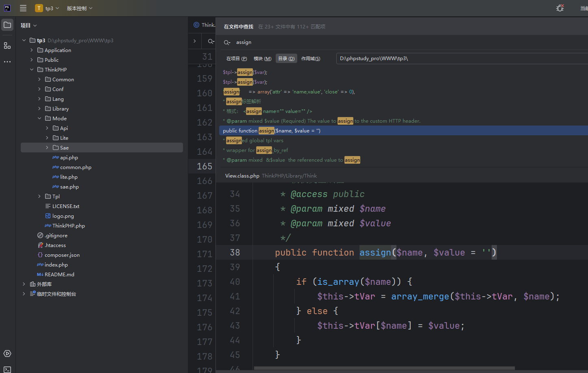Open common.php in the project tree
The width and height of the screenshot is (588, 373).
click(76, 167)
